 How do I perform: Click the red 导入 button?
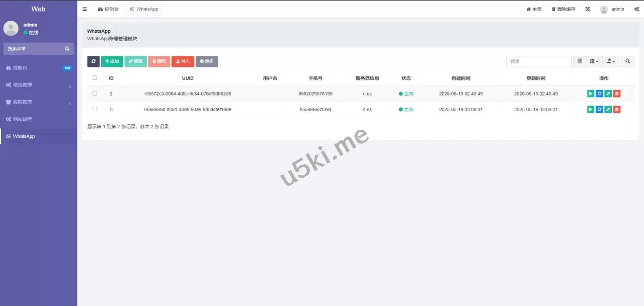point(183,61)
